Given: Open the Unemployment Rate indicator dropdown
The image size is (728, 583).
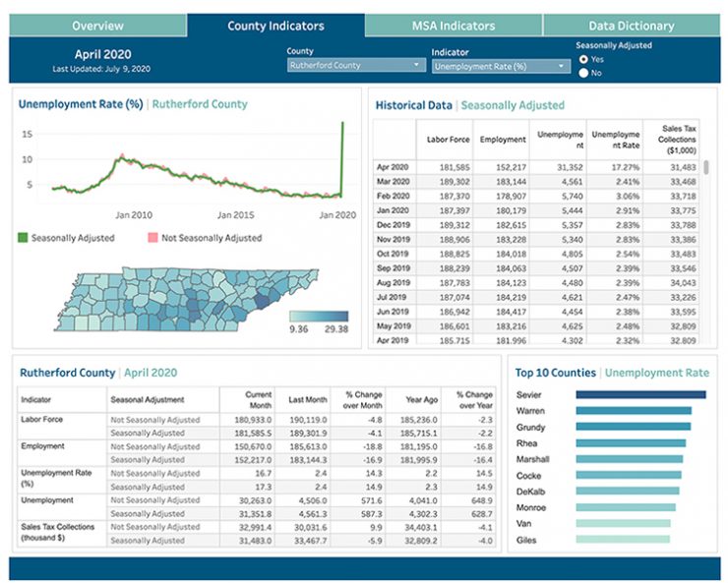Looking at the screenshot, I should click(x=501, y=66).
